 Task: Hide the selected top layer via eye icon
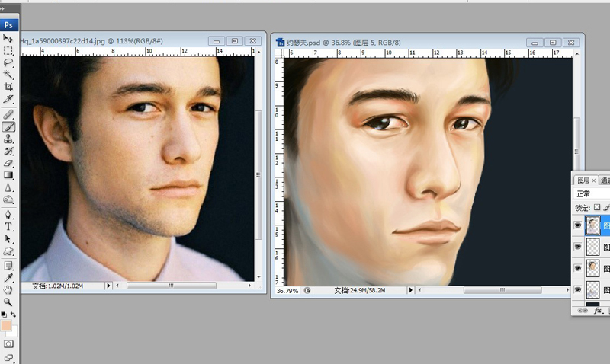point(578,225)
